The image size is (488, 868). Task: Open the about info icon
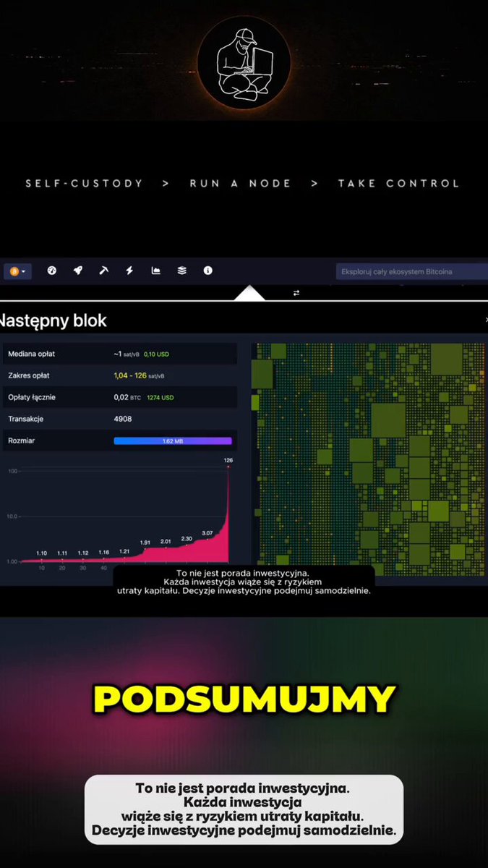click(208, 271)
